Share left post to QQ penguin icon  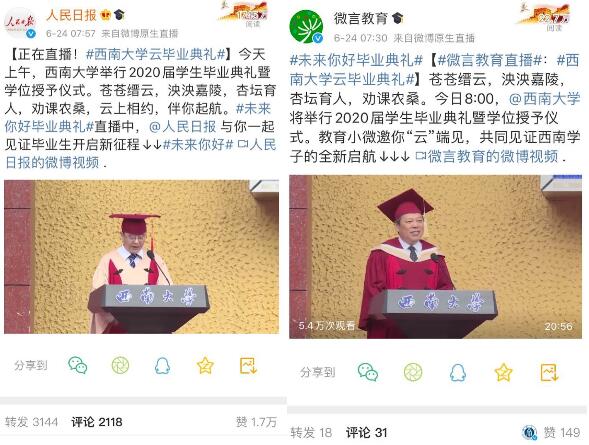tap(163, 365)
